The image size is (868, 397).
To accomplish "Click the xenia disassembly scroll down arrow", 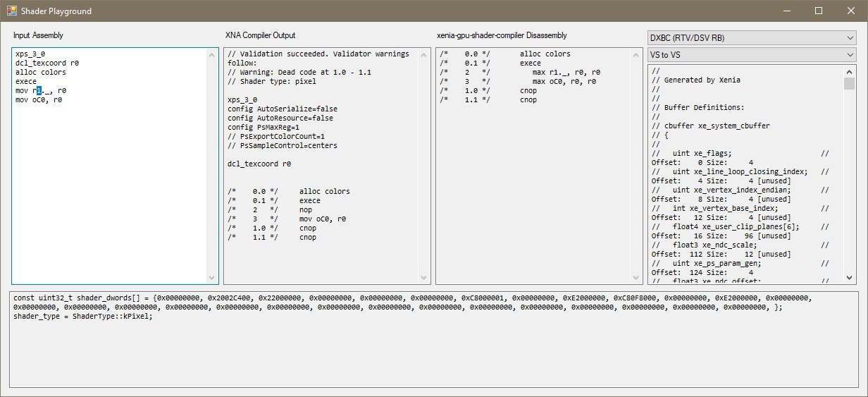I will 636,278.
